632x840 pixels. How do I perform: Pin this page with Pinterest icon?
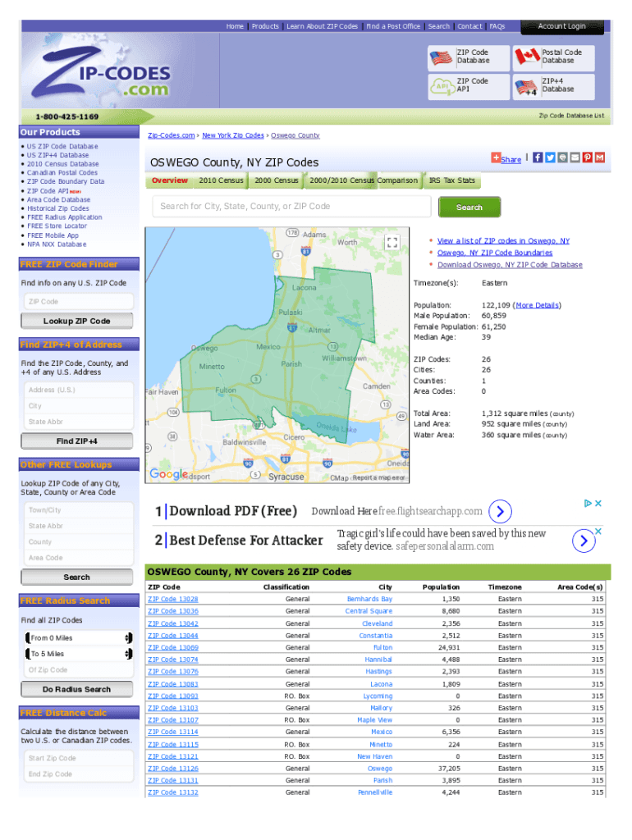pyautogui.click(x=588, y=157)
